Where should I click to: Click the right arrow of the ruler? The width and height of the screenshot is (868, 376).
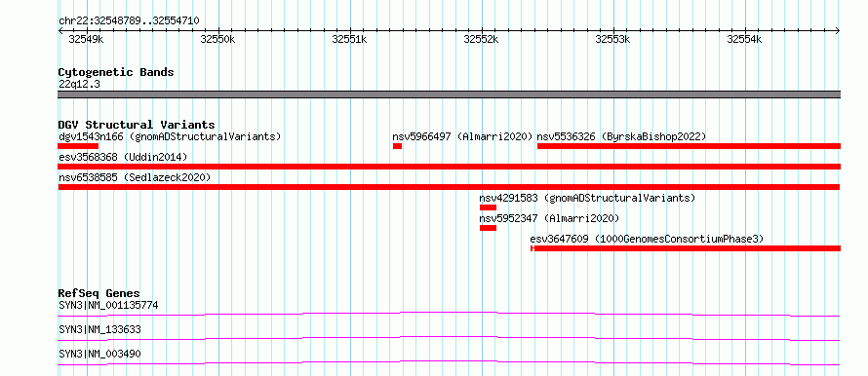[x=838, y=31]
